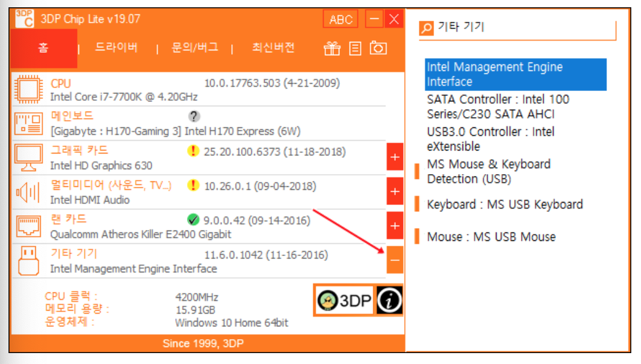Open the 홈 home tab

pyautogui.click(x=44, y=49)
